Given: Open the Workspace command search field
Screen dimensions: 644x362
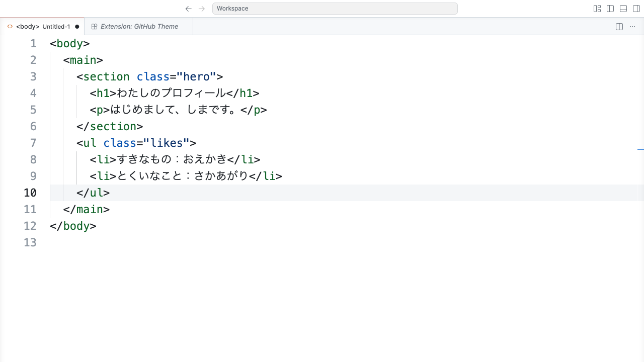Looking at the screenshot, I should point(335,9).
